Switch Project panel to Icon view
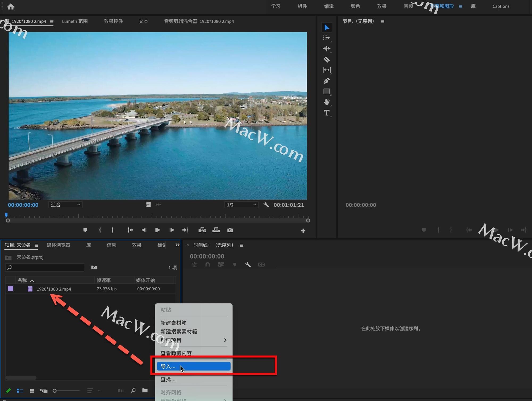 pyautogui.click(x=32, y=391)
